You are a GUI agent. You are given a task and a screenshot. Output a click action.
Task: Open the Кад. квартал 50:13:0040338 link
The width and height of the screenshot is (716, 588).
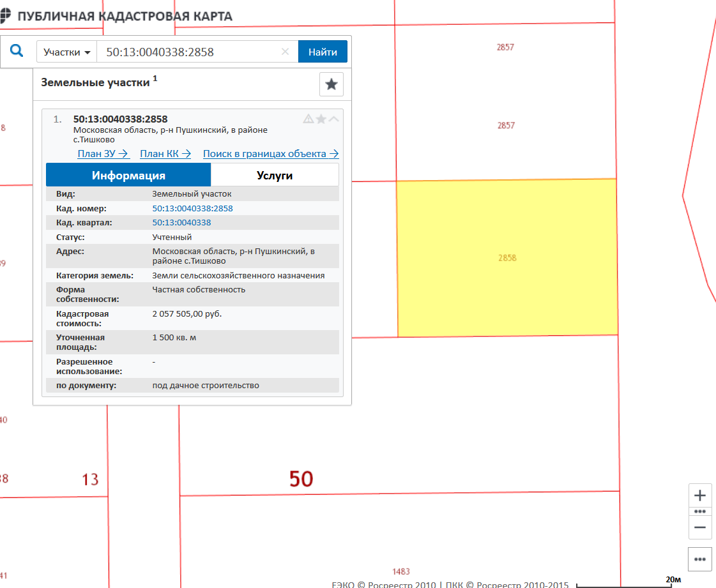(181, 223)
